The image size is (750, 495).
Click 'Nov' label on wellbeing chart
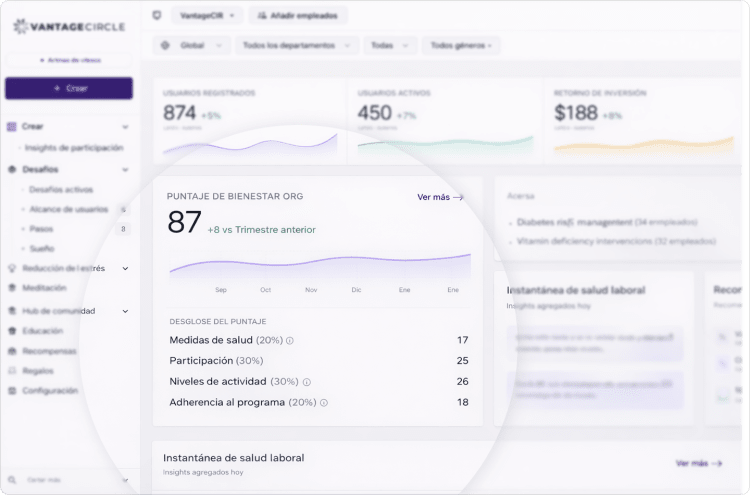pyautogui.click(x=311, y=290)
